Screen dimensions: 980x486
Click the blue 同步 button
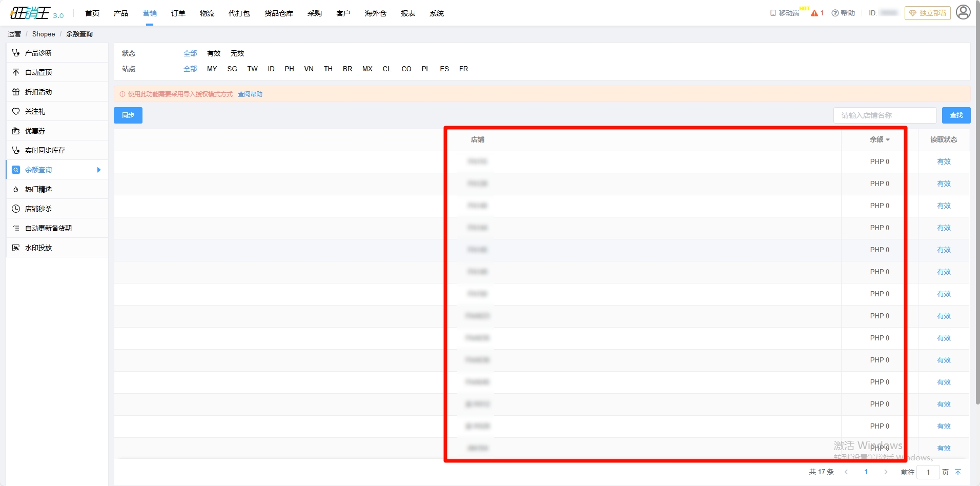[128, 115]
